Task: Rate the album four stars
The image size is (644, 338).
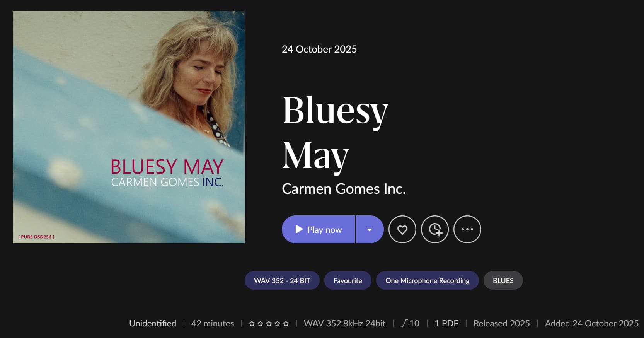Action: point(277,323)
